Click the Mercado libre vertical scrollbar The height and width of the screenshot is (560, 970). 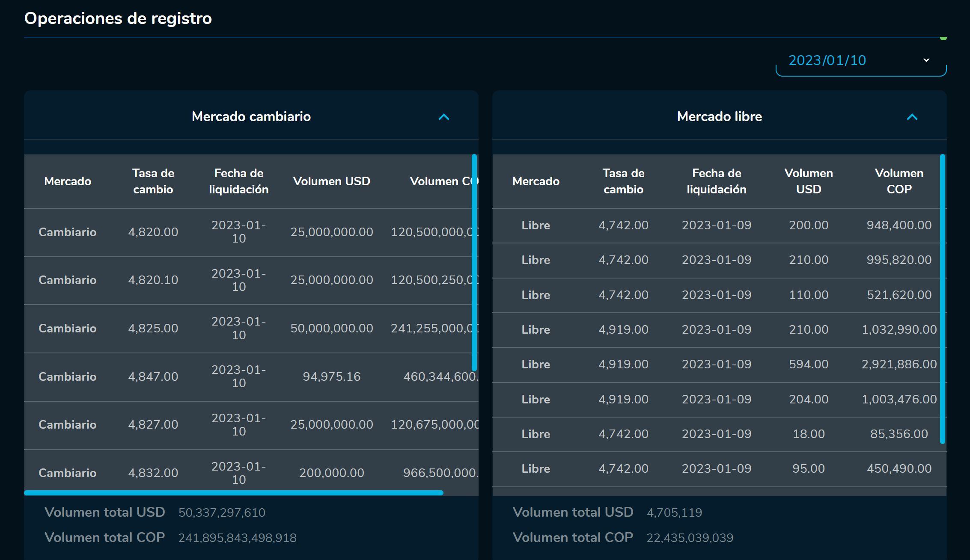(x=942, y=299)
